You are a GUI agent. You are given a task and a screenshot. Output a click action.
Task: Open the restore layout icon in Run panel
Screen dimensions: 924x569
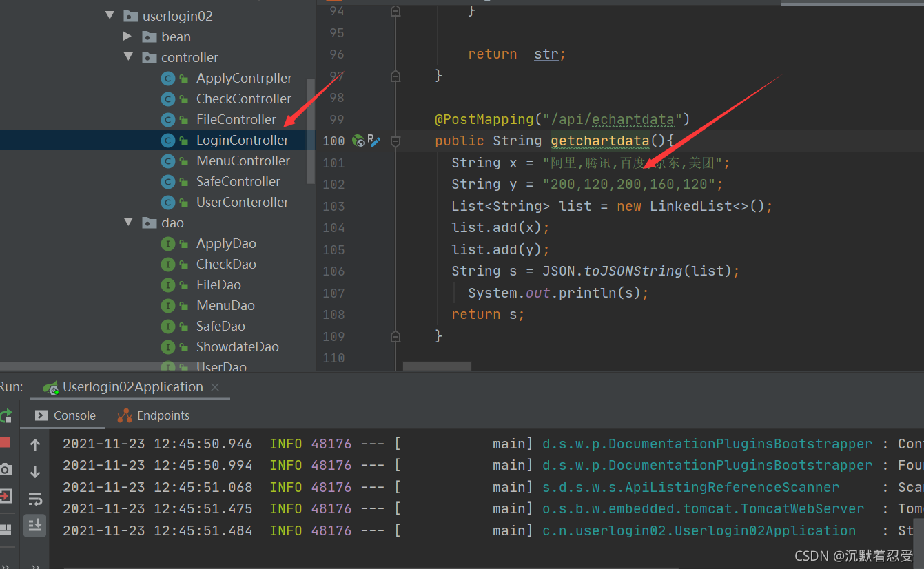6,529
